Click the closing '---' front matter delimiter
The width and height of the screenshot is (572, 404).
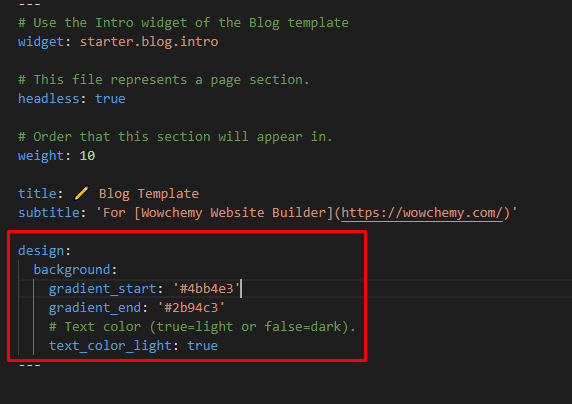(x=30, y=365)
